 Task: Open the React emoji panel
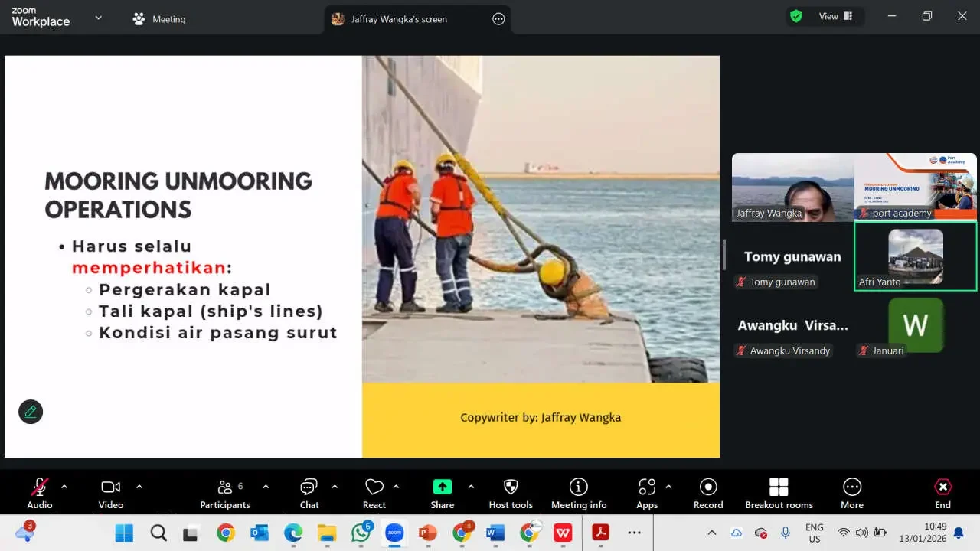[374, 493]
